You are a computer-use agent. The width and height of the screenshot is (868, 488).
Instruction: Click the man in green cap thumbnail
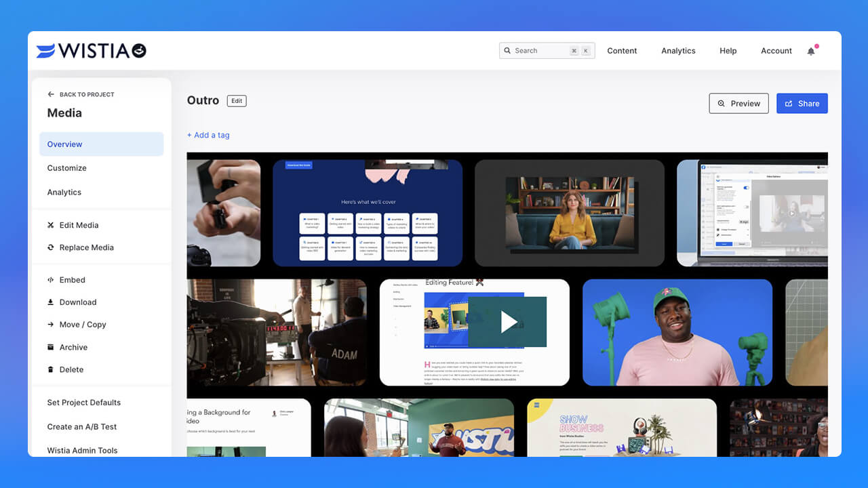[x=677, y=333]
